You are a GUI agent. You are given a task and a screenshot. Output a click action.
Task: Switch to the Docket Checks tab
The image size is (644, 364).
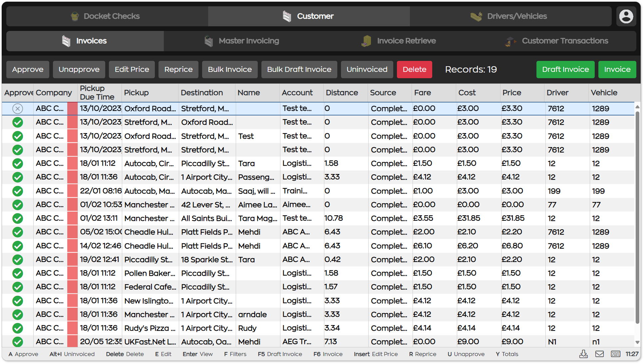point(107,16)
